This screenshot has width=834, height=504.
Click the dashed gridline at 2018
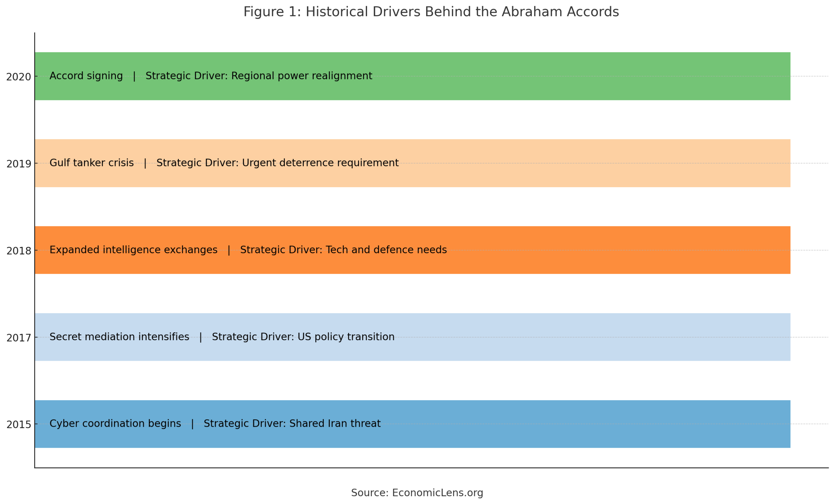812,251
